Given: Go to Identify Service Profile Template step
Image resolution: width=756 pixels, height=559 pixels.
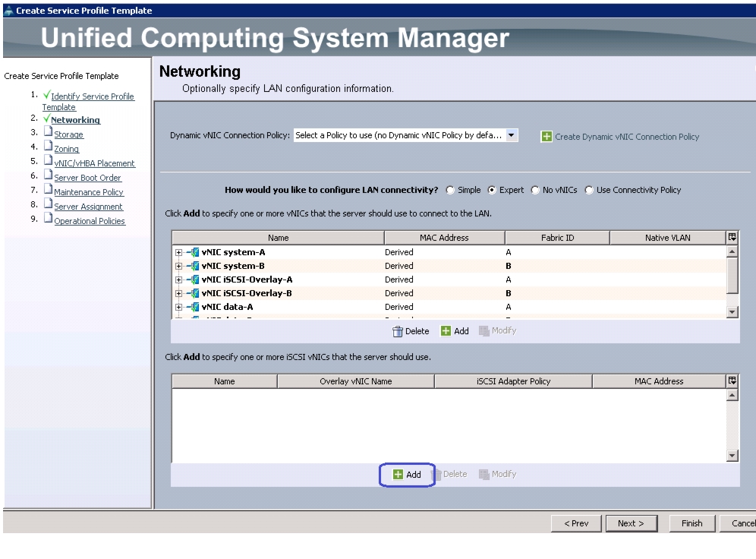Looking at the screenshot, I should coord(88,101).
